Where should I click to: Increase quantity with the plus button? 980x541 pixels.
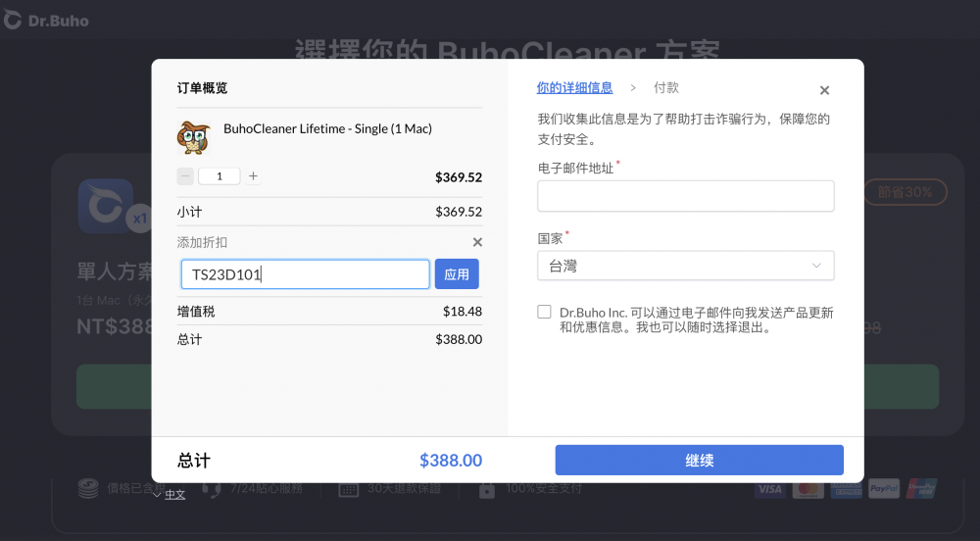pos(253,176)
